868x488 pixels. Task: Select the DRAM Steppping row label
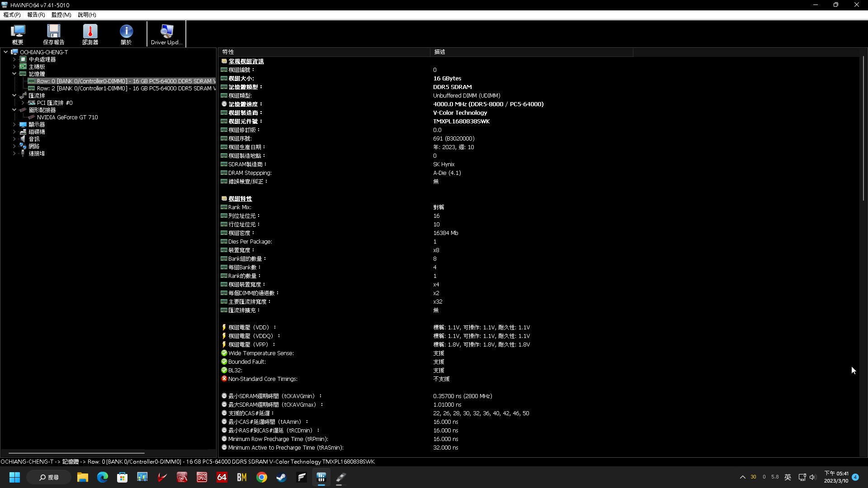250,173
